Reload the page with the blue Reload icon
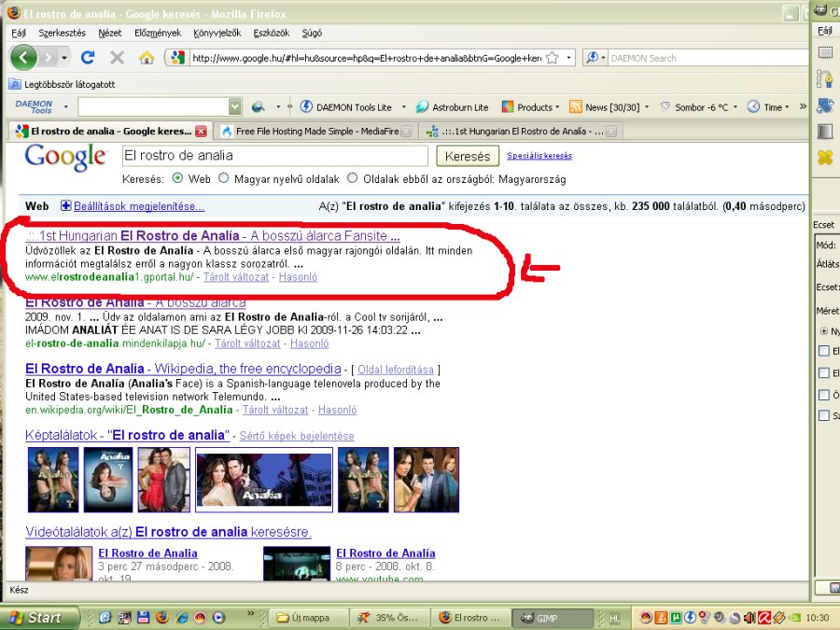This screenshot has height=630, width=840. click(88, 57)
